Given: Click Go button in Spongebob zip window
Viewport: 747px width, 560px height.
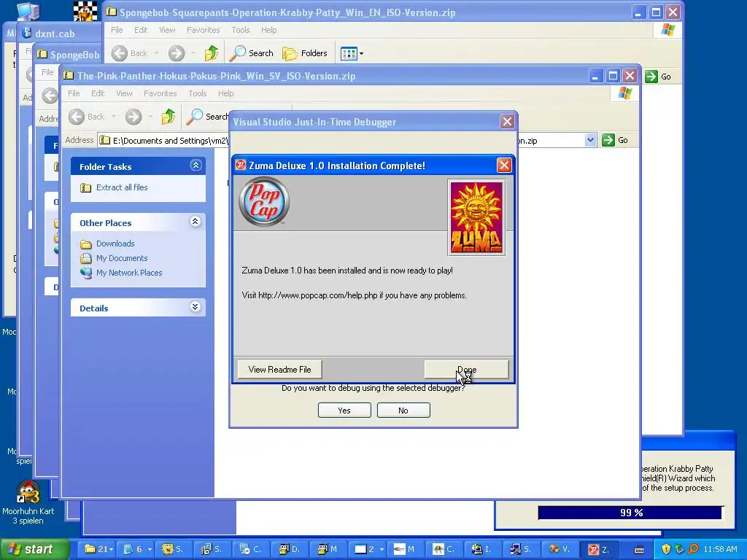Looking at the screenshot, I should [x=659, y=76].
